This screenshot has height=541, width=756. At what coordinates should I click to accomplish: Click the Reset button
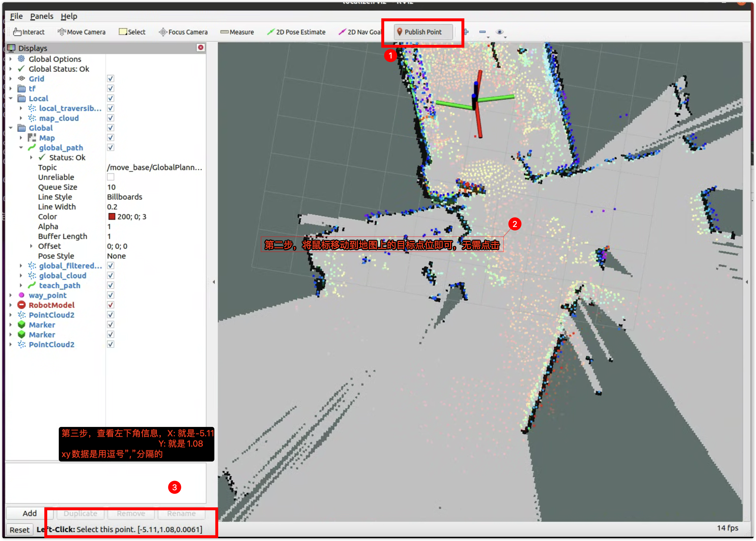pyautogui.click(x=19, y=530)
